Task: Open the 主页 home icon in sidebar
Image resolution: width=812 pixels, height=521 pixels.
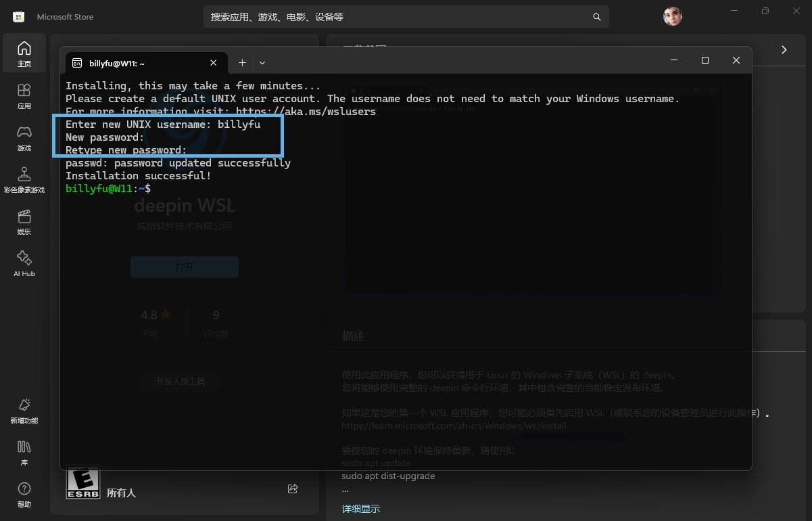Action: [x=24, y=53]
